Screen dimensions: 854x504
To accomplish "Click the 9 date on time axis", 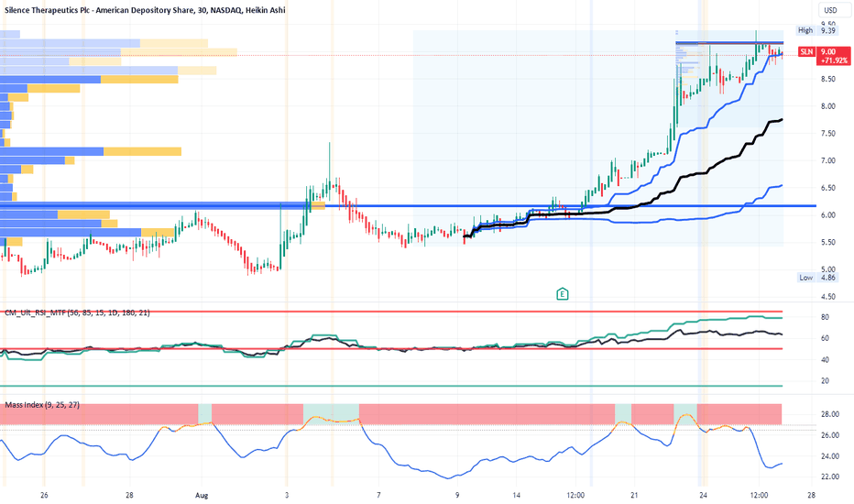I will [457, 495].
